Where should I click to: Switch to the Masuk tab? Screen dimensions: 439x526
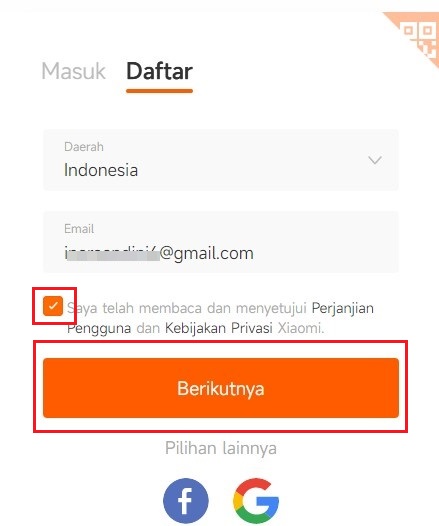coord(73,71)
